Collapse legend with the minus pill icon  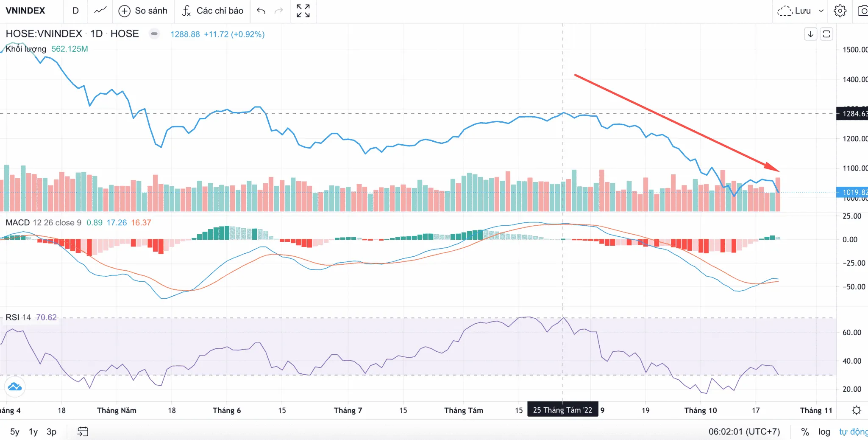[154, 34]
